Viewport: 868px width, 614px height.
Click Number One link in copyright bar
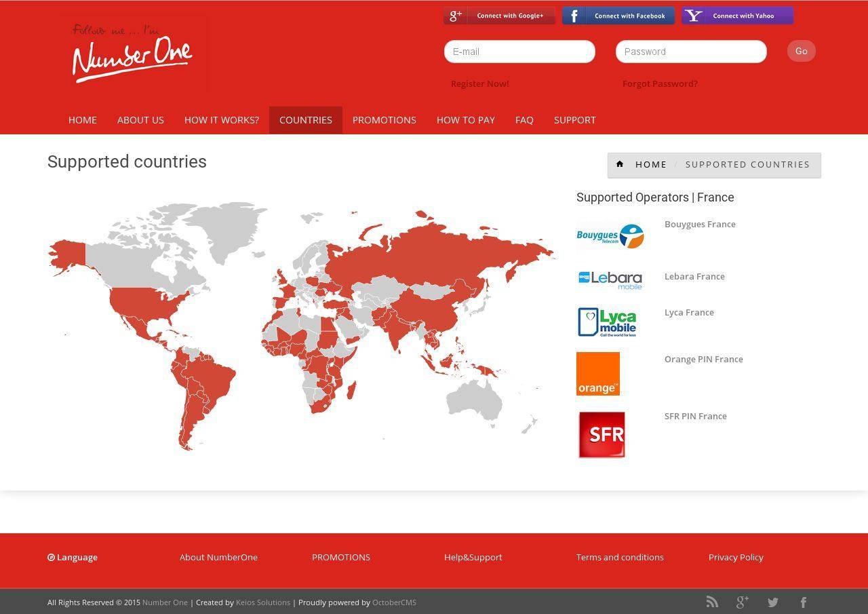click(x=165, y=602)
